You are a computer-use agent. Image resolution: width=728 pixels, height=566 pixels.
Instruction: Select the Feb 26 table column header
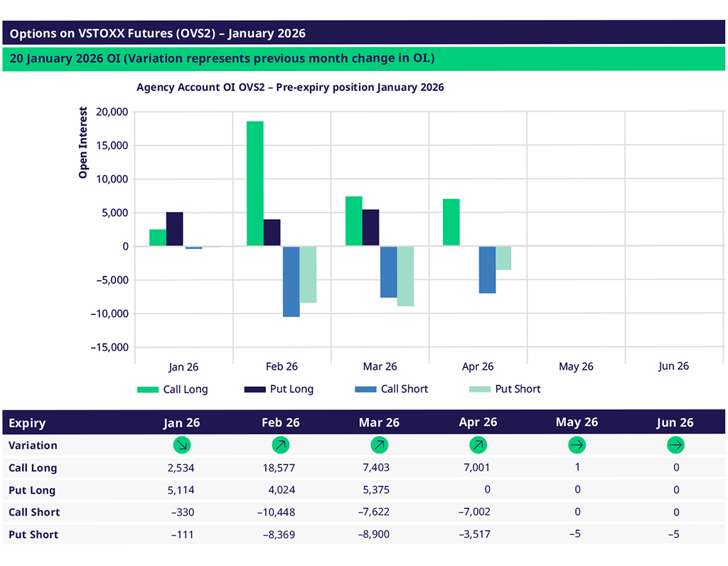[x=281, y=422]
